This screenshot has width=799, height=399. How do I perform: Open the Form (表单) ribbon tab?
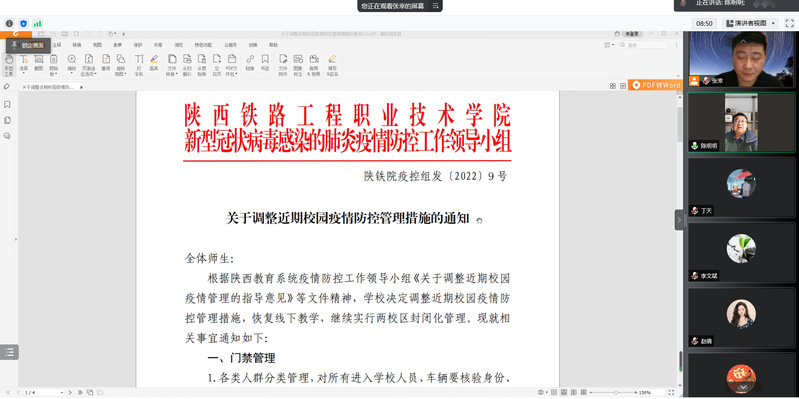[118, 45]
